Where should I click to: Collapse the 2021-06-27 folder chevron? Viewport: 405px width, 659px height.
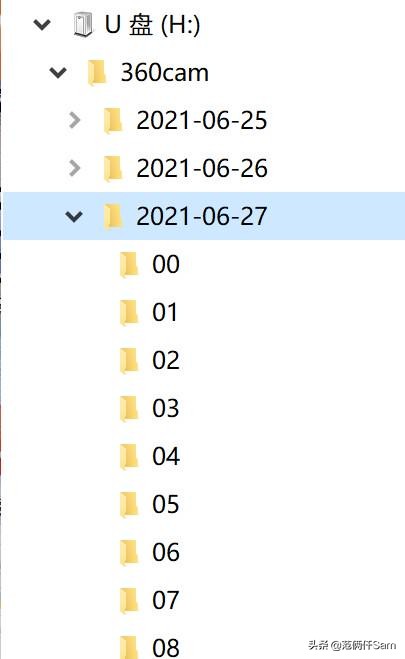pyautogui.click(x=74, y=217)
